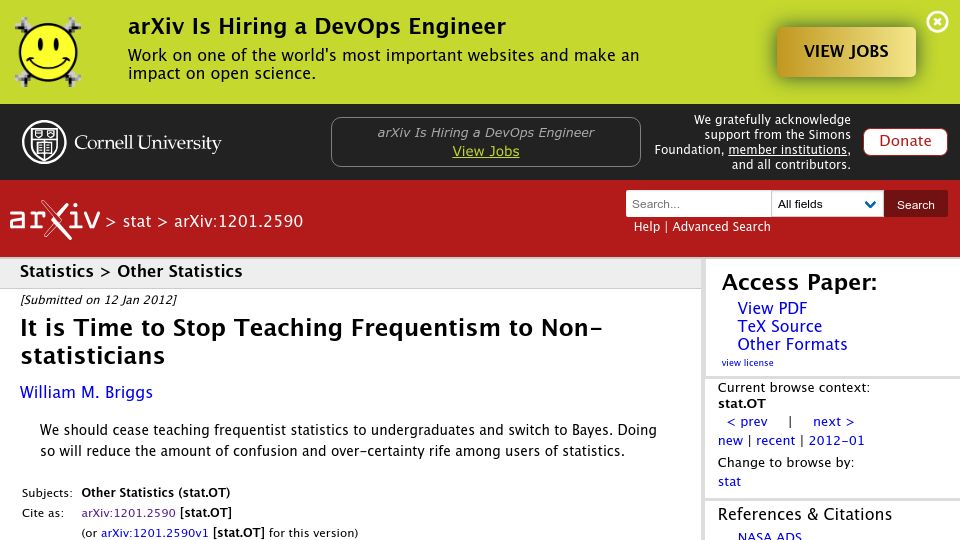Viewport: 960px width, 540px height.
Task: Click the Access Paper: heading
Action: coord(799,282)
